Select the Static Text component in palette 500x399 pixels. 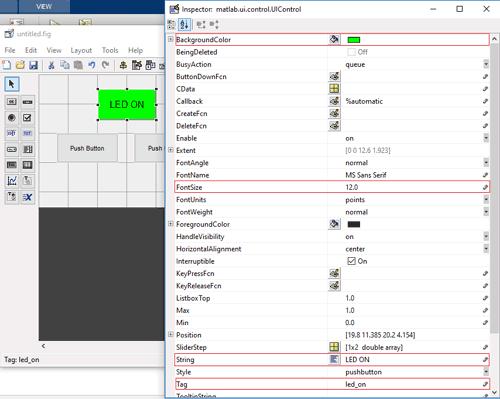click(x=27, y=133)
